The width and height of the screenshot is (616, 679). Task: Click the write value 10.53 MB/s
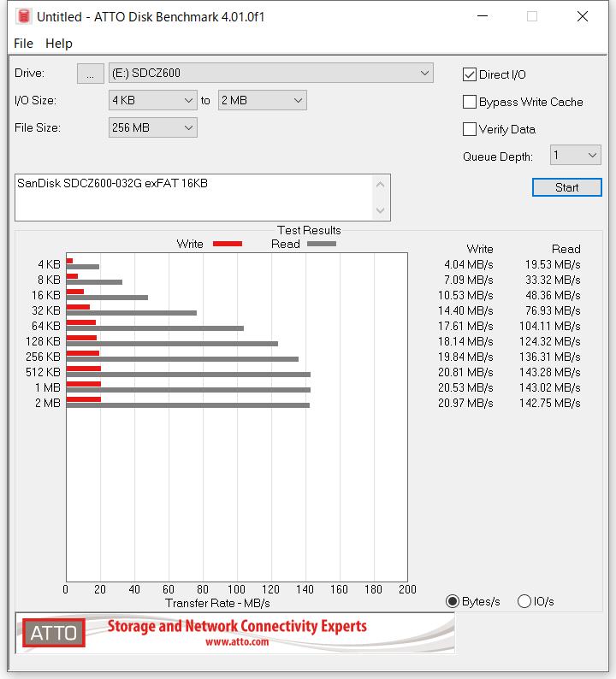click(x=465, y=295)
